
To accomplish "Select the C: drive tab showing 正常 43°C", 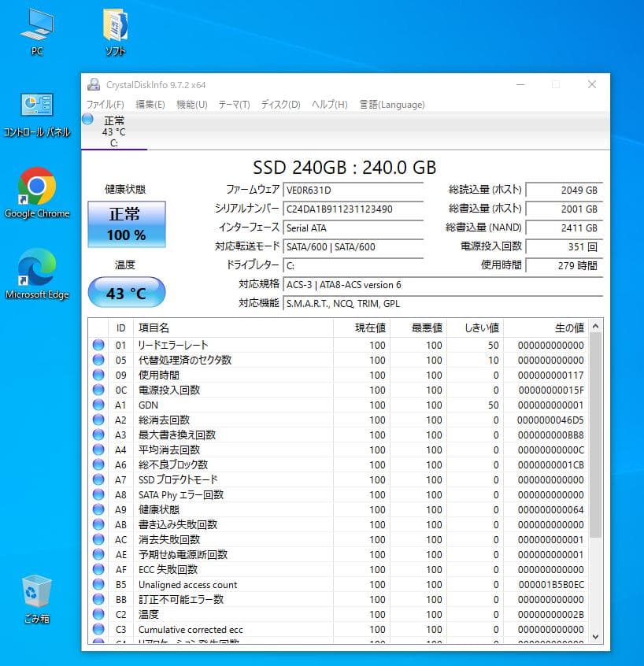I will click(x=114, y=128).
